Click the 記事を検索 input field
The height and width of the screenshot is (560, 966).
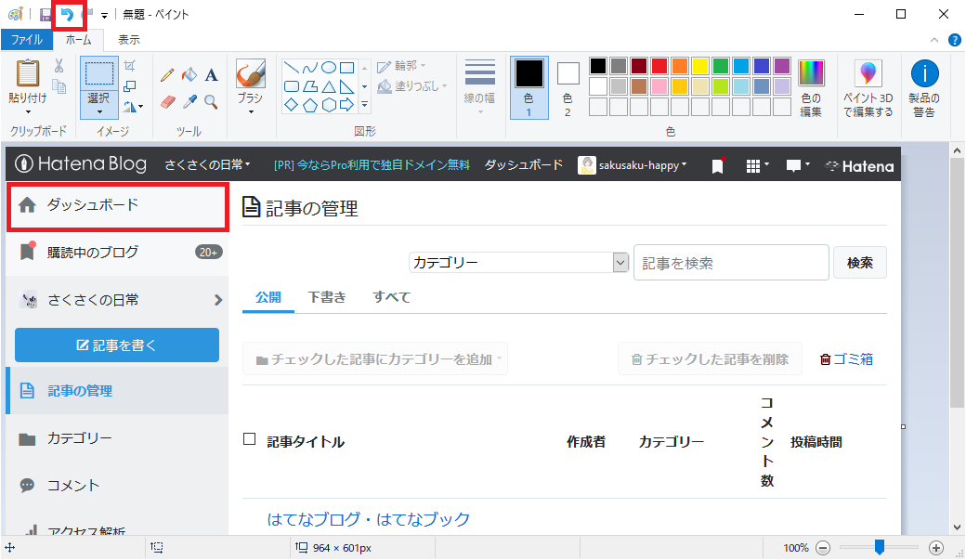tap(730, 262)
